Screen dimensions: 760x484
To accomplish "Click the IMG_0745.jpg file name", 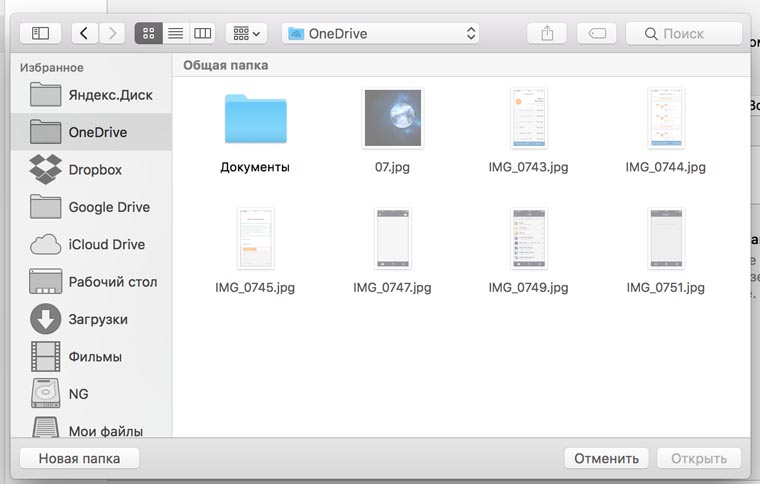I will pos(255,287).
